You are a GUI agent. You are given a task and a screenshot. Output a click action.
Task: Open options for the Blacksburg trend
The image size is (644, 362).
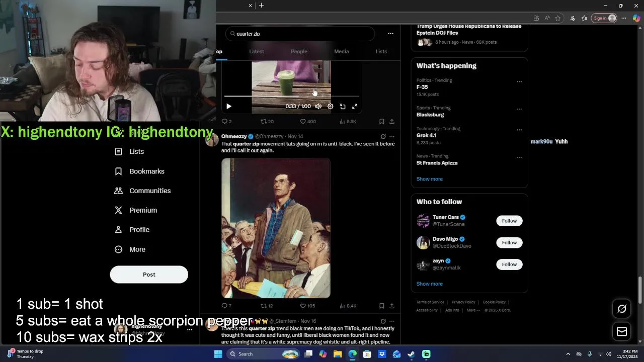(519, 109)
